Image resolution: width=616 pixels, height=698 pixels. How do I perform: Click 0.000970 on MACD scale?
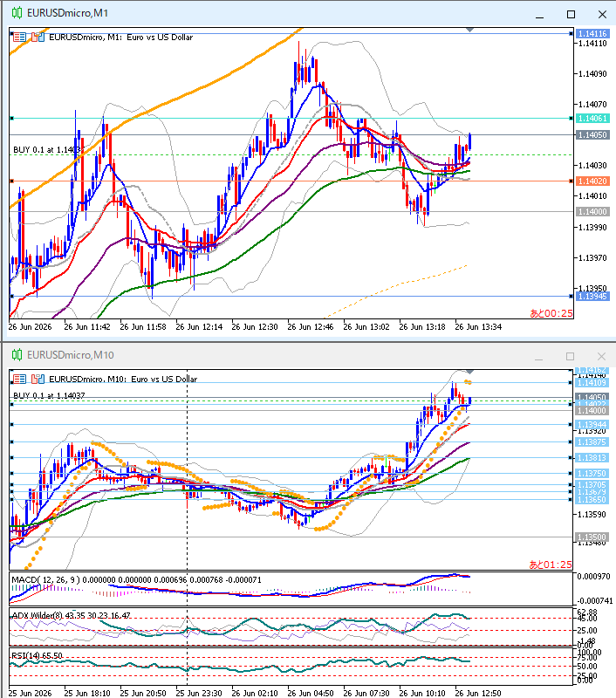click(x=593, y=577)
